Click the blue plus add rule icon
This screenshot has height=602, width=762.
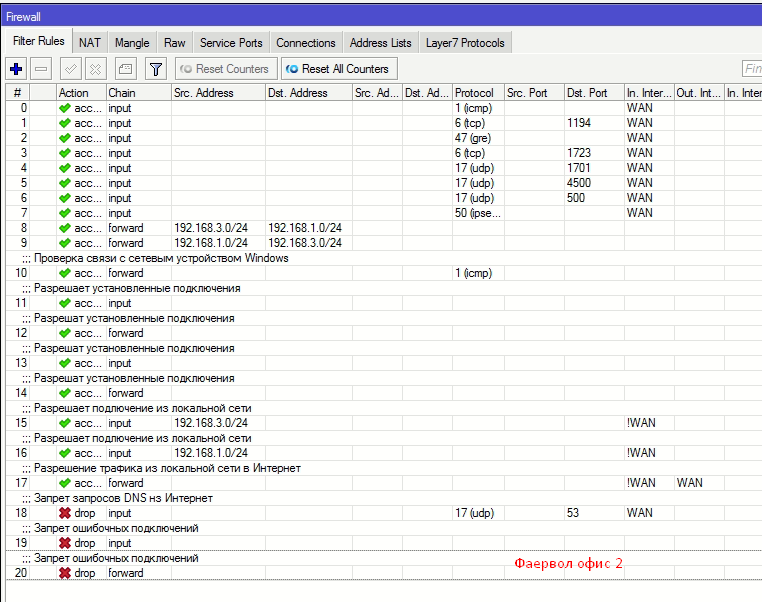[x=16, y=69]
